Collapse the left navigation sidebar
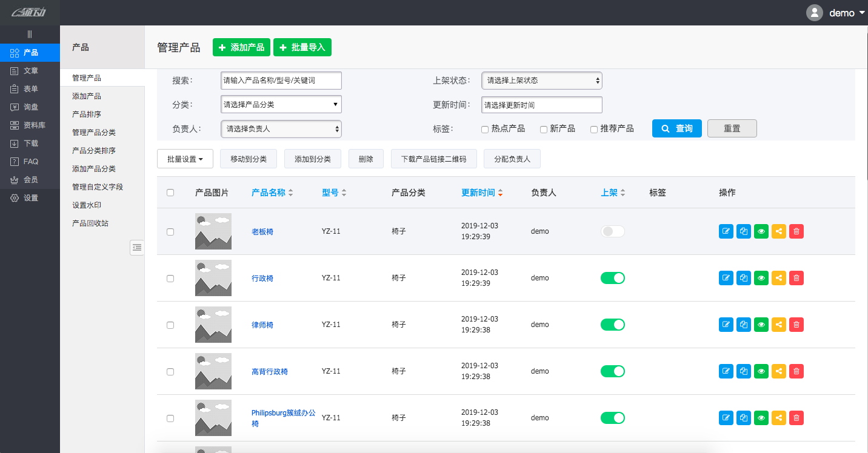The image size is (868, 453). 30,35
